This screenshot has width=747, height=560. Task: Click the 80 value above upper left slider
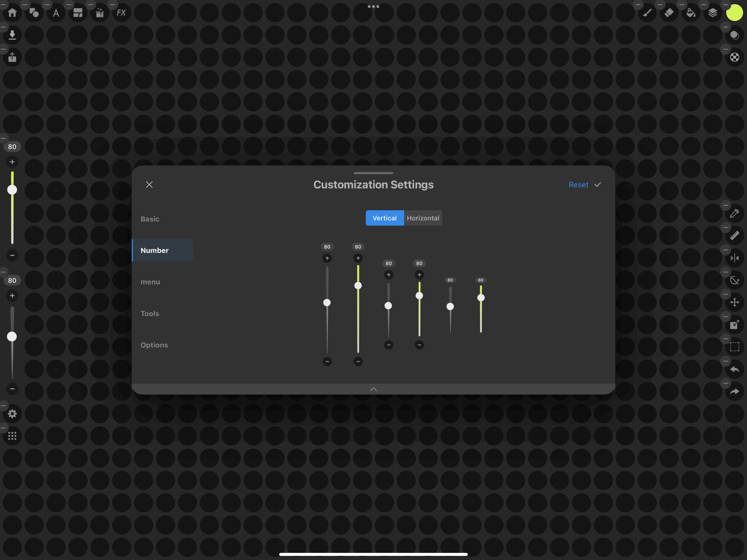coord(12,146)
